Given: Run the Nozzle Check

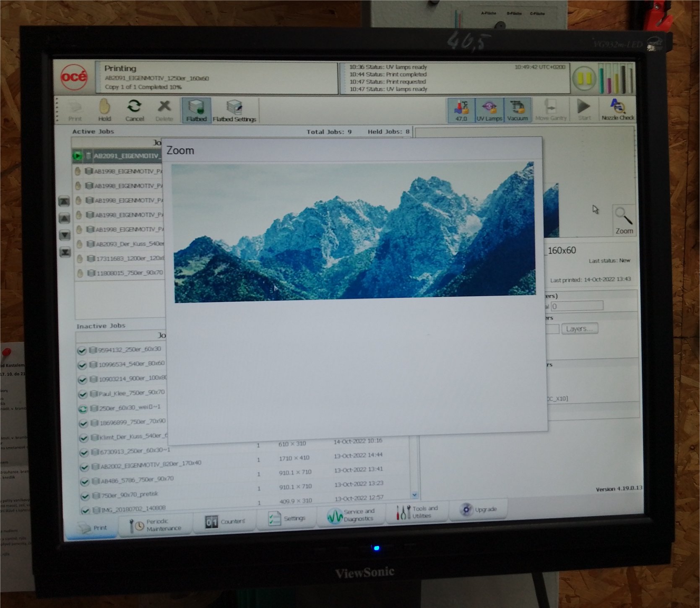Looking at the screenshot, I should point(617,110).
